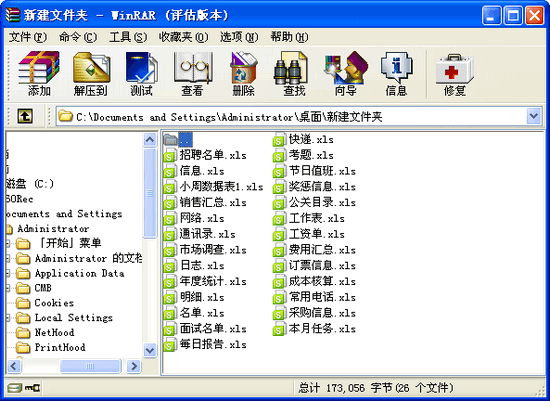Open the 文件(F) menu
The width and height of the screenshot is (550, 401).
coord(27,37)
